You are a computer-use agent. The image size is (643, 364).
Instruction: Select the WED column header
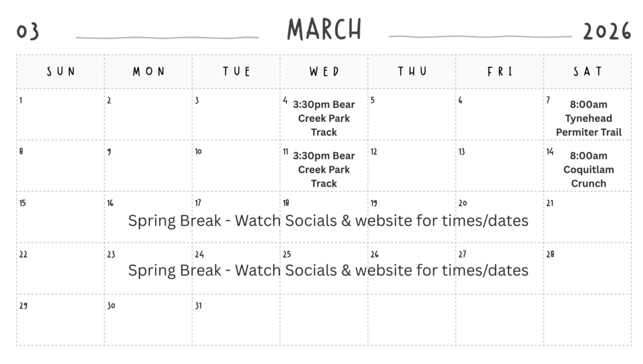(324, 72)
